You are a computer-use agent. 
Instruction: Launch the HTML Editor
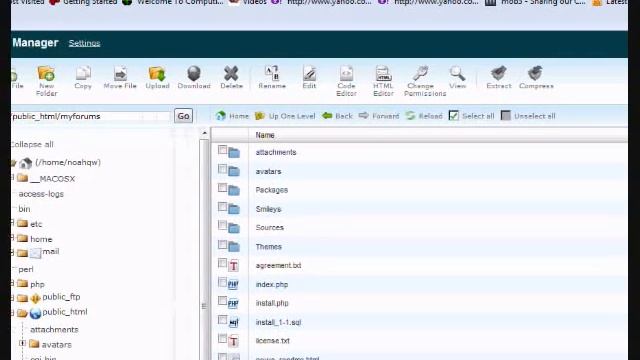coord(383,81)
